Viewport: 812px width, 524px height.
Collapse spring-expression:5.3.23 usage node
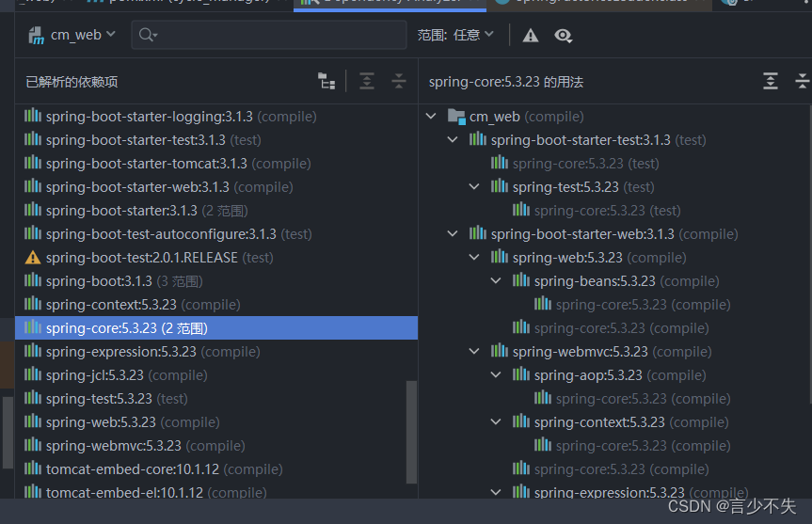[496, 492]
